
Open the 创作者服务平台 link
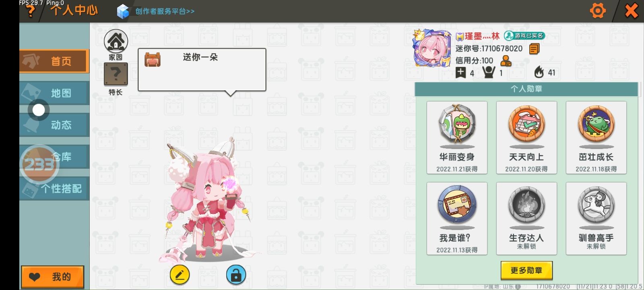[x=165, y=11]
